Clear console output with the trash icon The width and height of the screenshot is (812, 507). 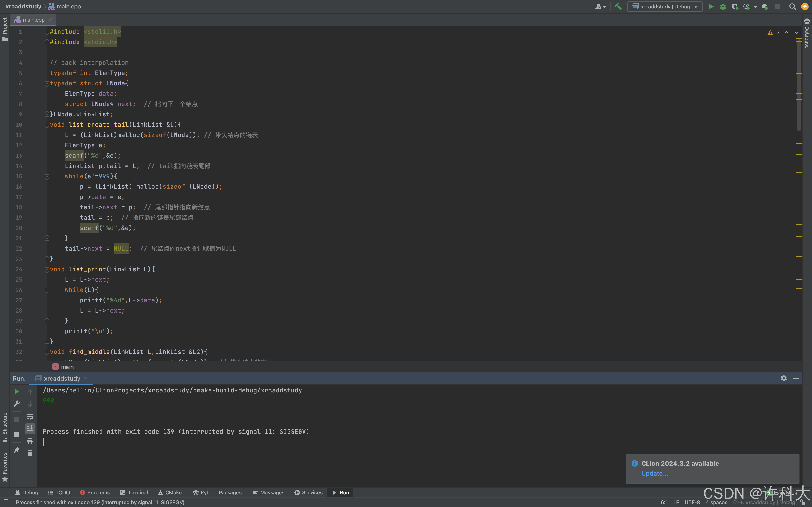(30, 453)
